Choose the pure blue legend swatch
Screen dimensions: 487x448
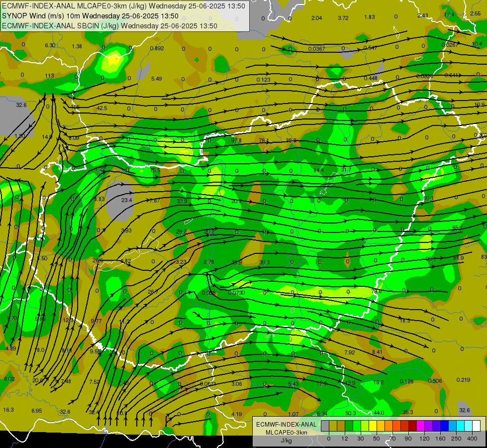(445, 426)
